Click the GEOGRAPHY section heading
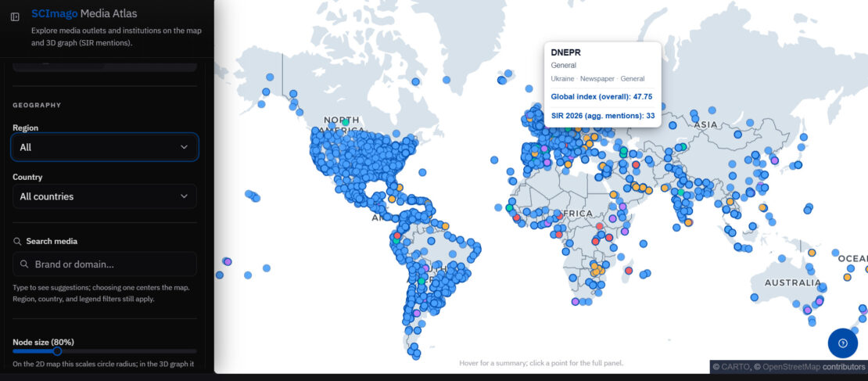The width and height of the screenshot is (868, 381). tap(37, 105)
